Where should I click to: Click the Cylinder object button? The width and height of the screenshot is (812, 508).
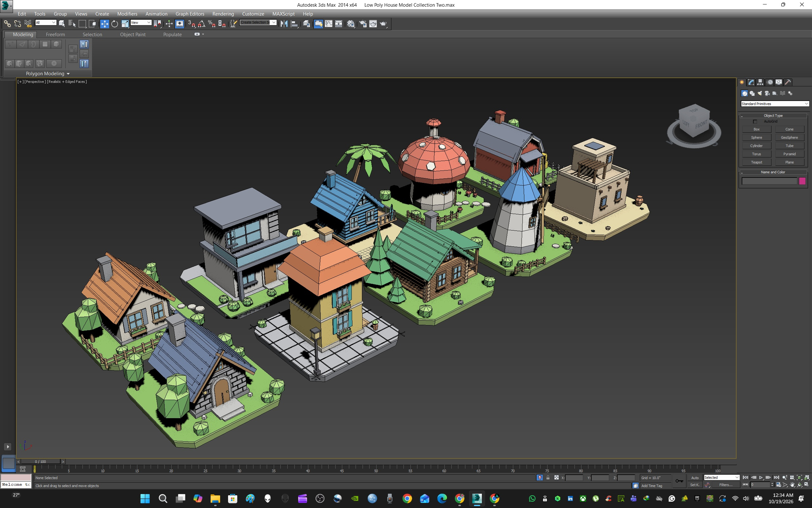pyautogui.click(x=756, y=146)
